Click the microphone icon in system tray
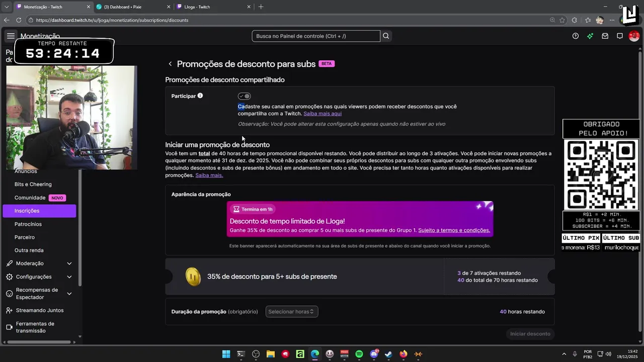Viewport: 644px width, 362px height. click(x=575, y=354)
